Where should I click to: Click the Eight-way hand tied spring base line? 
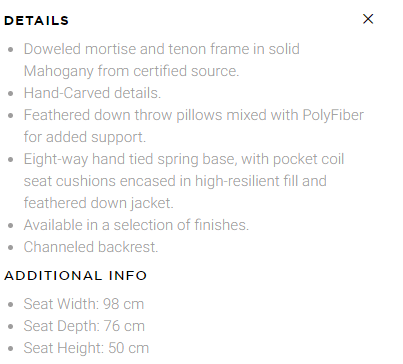tap(184, 159)
